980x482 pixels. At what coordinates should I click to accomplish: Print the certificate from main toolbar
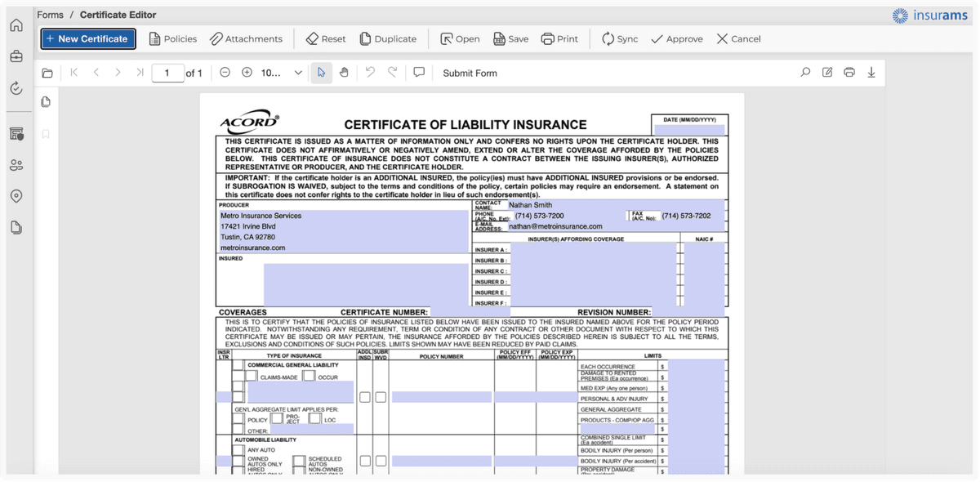pos(559,38)
